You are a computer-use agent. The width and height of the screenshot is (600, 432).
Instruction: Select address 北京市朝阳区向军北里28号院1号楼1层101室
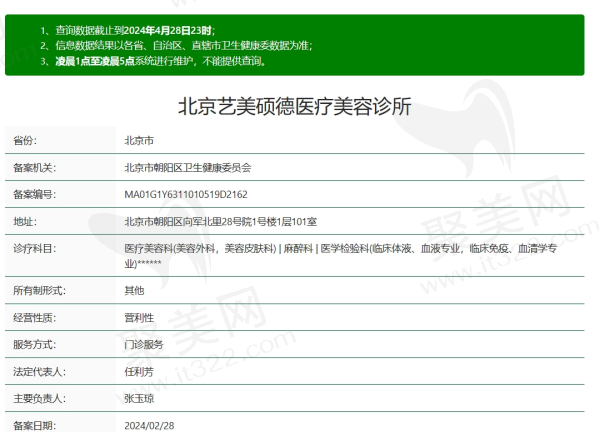pyautogui.click(x=221, y=222)
